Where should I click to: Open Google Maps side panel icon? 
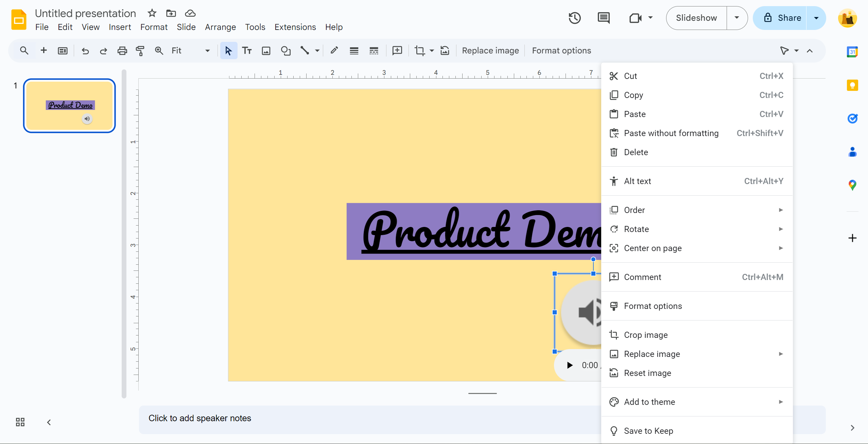852,185
